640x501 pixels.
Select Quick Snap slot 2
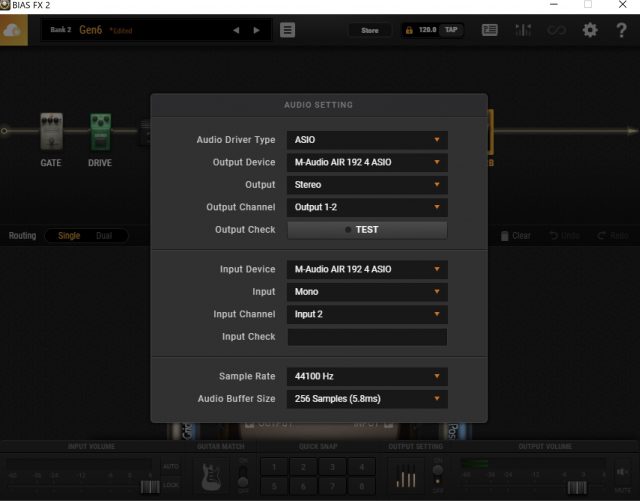pos(303,467)
